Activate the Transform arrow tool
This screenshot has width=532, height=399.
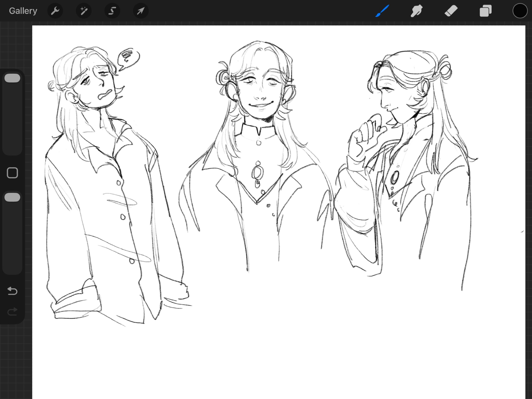(x=141, y=11)
